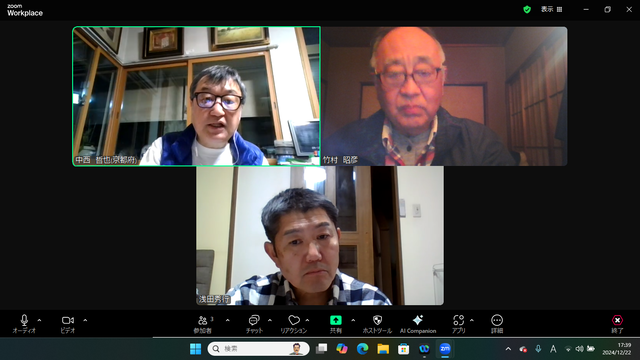This screenshot has width=640, height=360.
Task: Open 詳細 more options
Action: [x=497, y=324]
